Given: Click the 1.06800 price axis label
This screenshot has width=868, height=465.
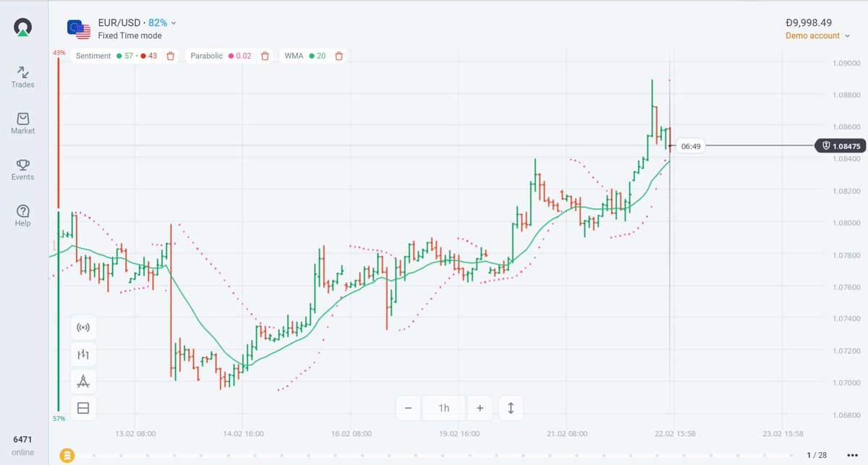Looking at the screenshot, I should (x=846, y=415).
